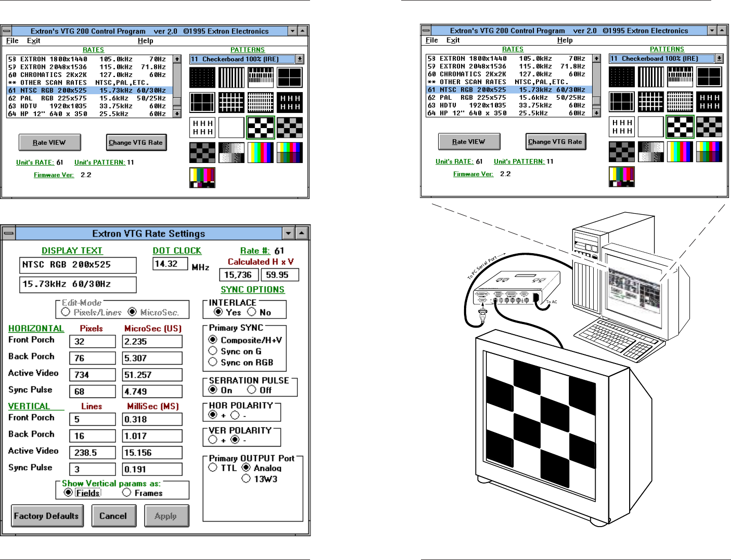Select the four-window quad box pattern in the right Control Program window

tap(709, 77)
